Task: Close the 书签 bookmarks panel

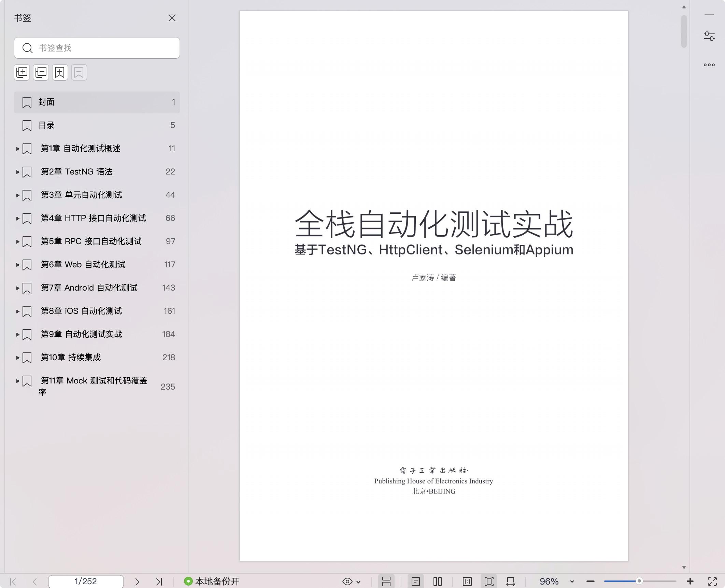Action: [172, 18]
